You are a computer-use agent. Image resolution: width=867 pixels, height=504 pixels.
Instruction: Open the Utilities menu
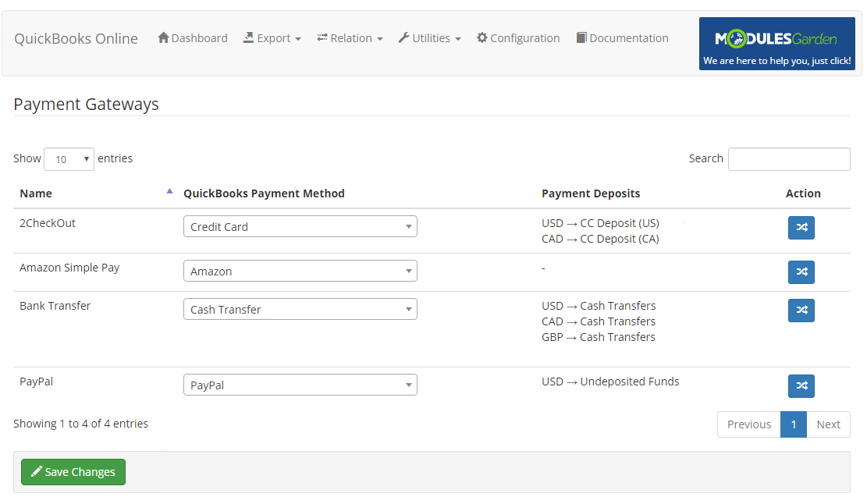[x=429, y=37]
